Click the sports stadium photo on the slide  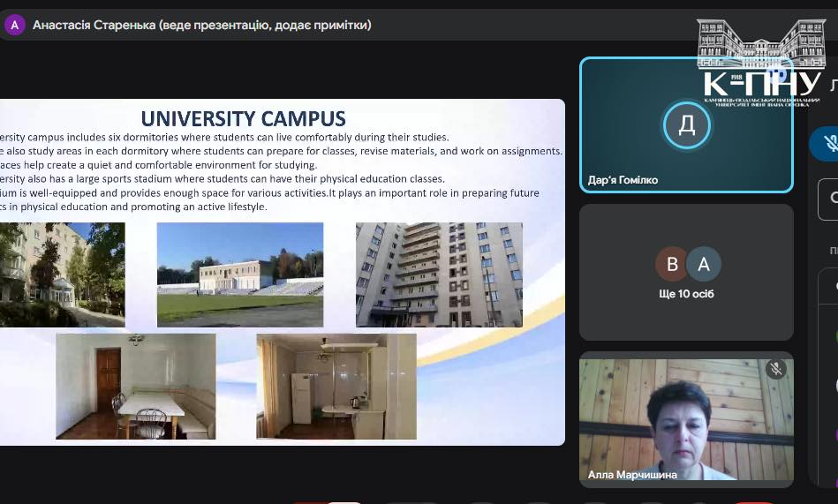click(x=239, y=275)
